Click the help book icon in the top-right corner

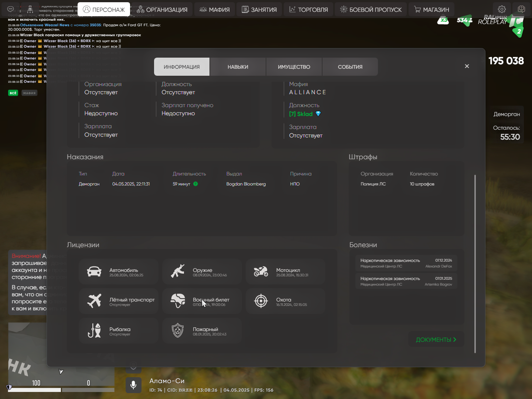[521, 9]
